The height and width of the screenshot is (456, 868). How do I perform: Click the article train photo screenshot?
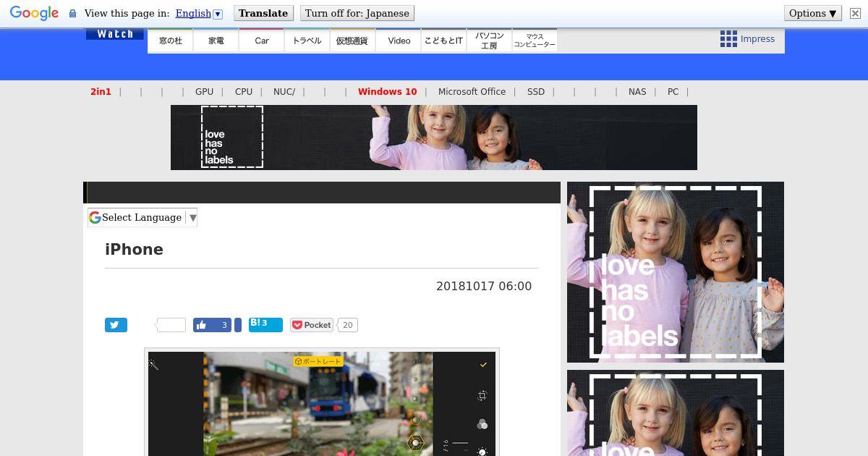322,404
